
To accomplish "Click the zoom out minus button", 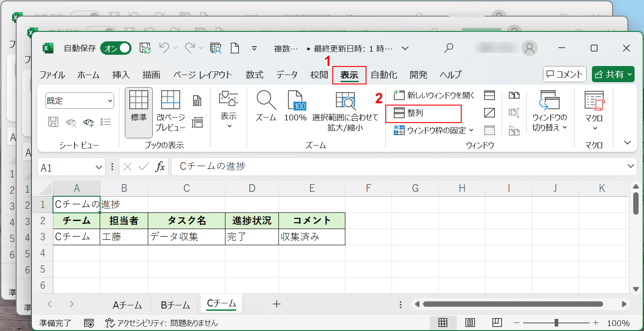I will click(x=517, y=323).
